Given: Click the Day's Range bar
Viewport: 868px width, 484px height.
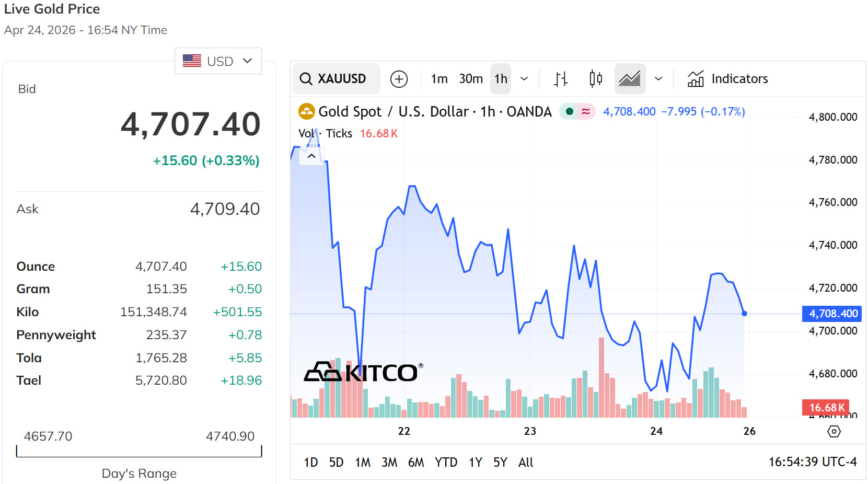Looking at the screenshot, I should point(139,452).
